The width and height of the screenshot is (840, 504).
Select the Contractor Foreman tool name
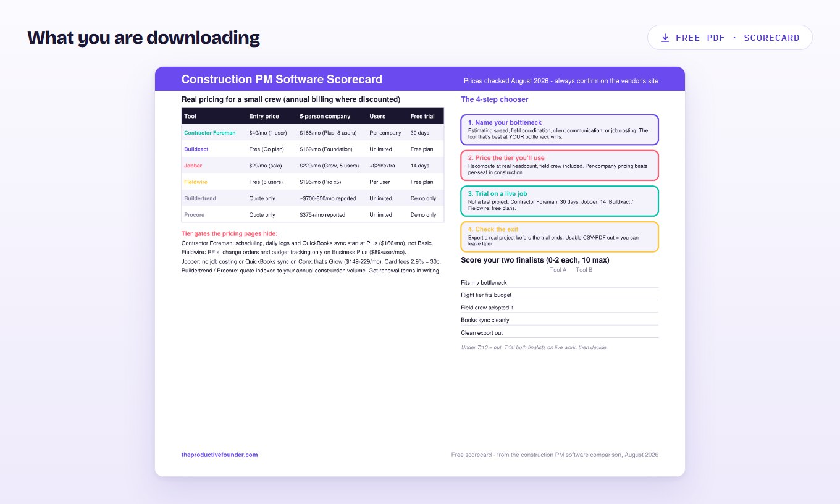point(209,133)
